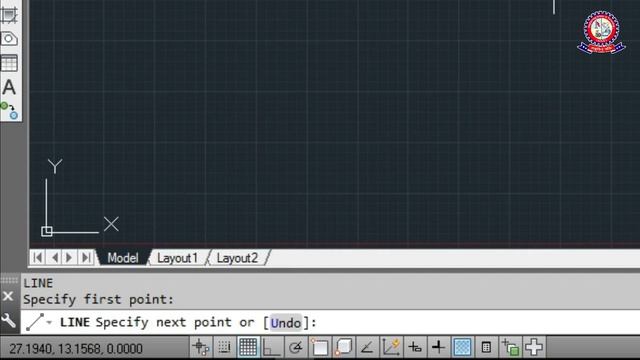640x360 pixels.
Task: Toggle Show/Hide Transparency
Action: pyautogui.click(x=462, y=347)
